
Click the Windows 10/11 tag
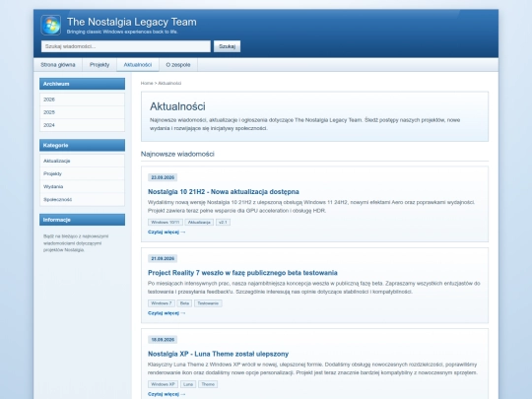pos(166,223)
